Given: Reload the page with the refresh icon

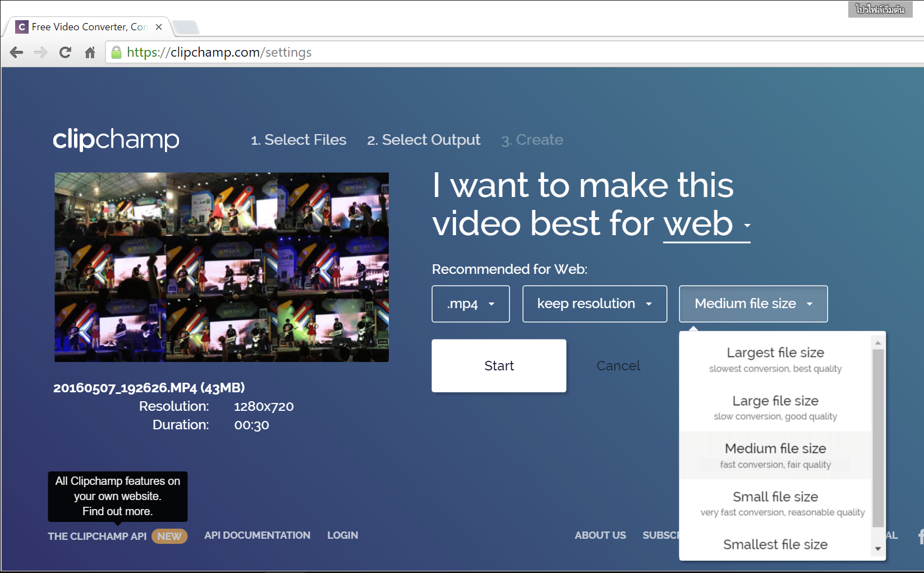Looking at the screenshot, I should click(65, 53).
